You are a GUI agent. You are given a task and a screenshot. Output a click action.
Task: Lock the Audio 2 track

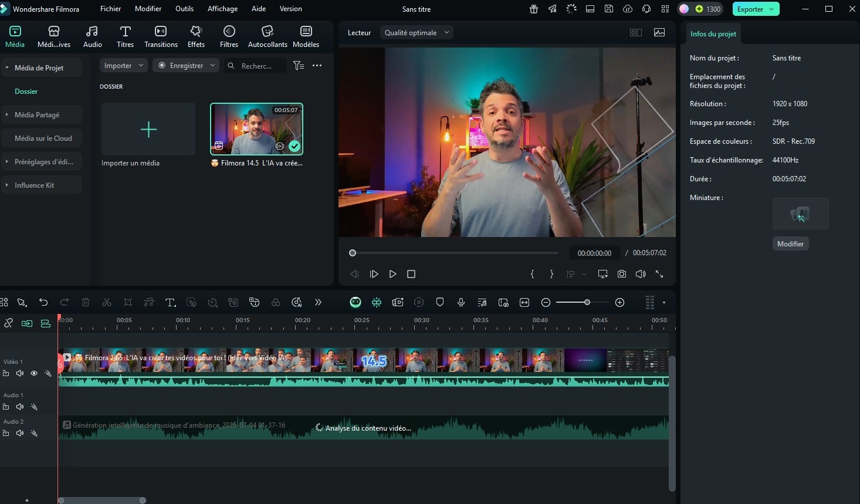point(6,433)
